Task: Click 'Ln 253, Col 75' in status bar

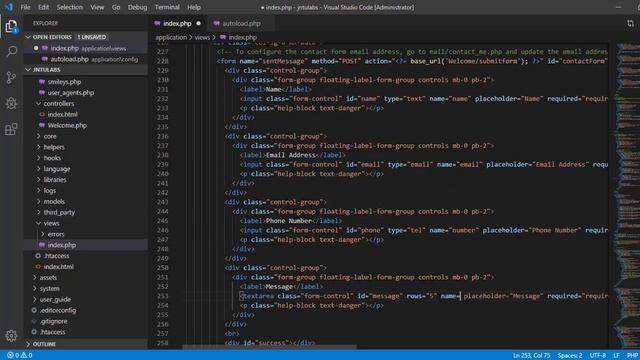Action: click(531, 355)
